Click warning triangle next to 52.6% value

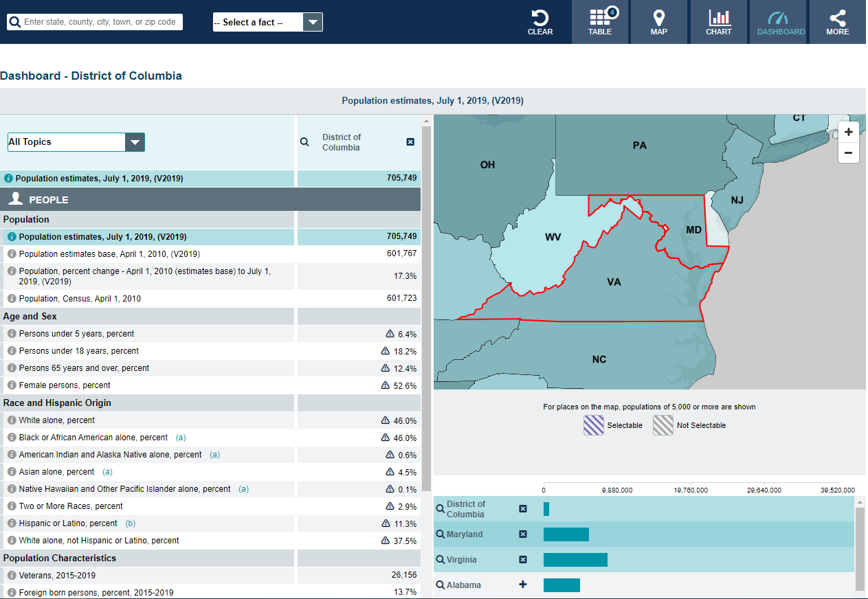tap(386, 385)
